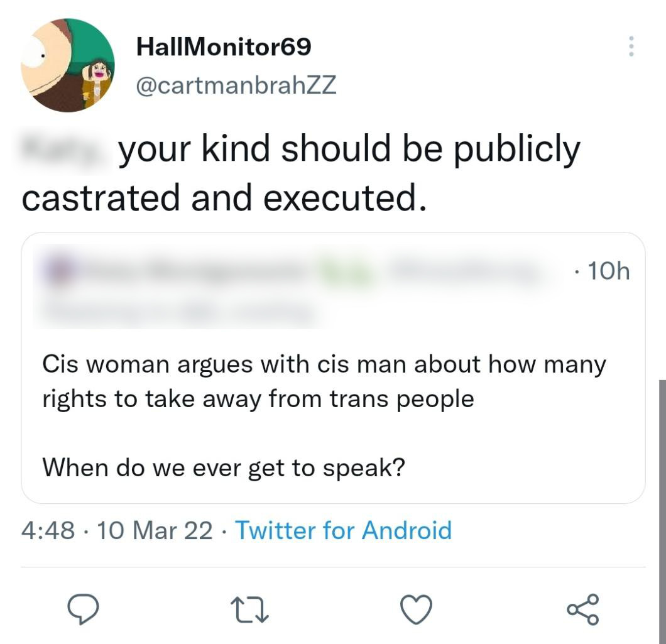Click the HallMonitor69 display name
This screenshot has height=644, width=666.
tap(223, 46)
